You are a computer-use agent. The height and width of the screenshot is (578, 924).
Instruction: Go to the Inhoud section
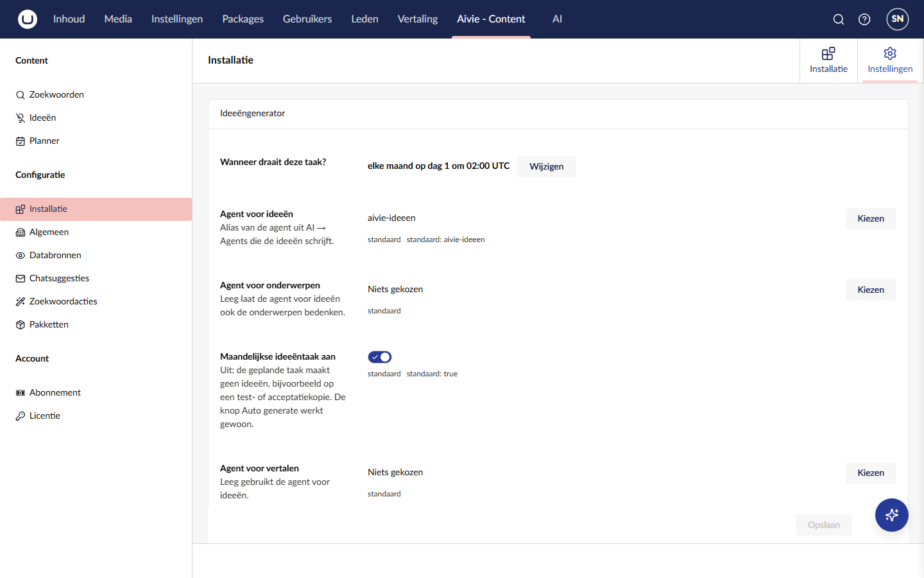pos(69,19)
